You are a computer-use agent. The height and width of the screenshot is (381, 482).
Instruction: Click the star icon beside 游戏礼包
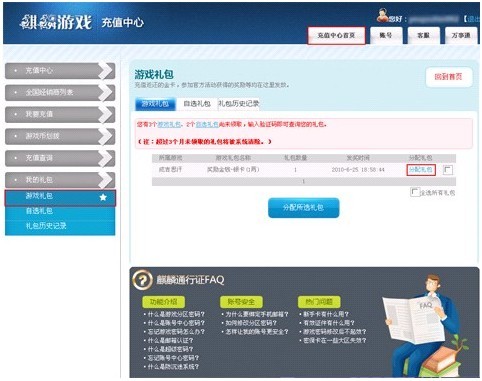(x=103, y=197)
